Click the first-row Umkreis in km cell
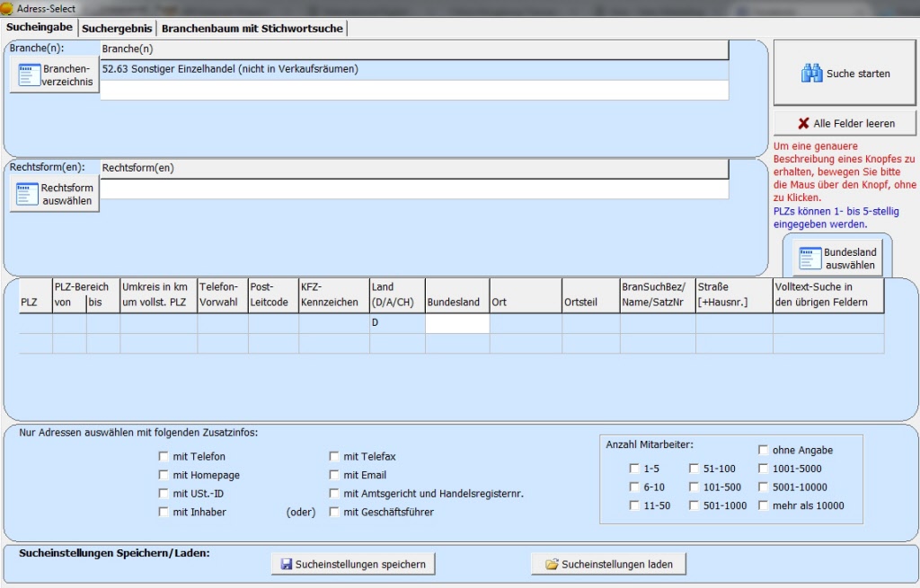 [x=159, y=323]
